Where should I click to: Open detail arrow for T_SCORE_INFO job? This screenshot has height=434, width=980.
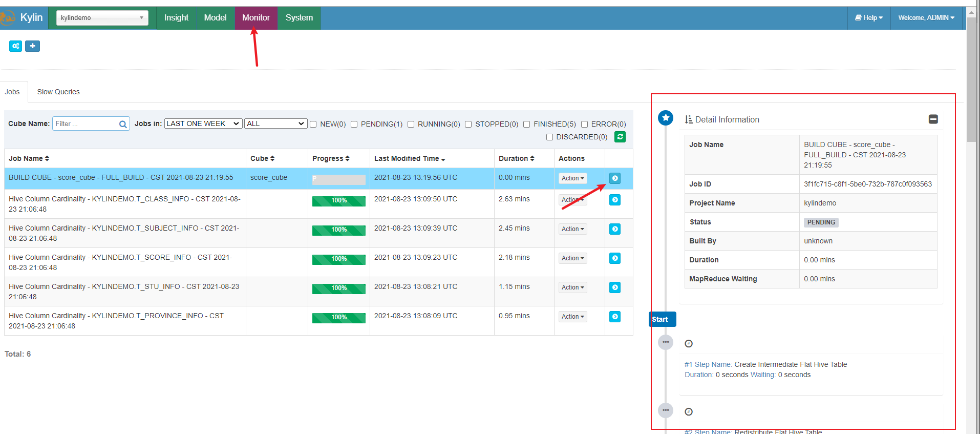pyautogui.click(x=615, y=258)
